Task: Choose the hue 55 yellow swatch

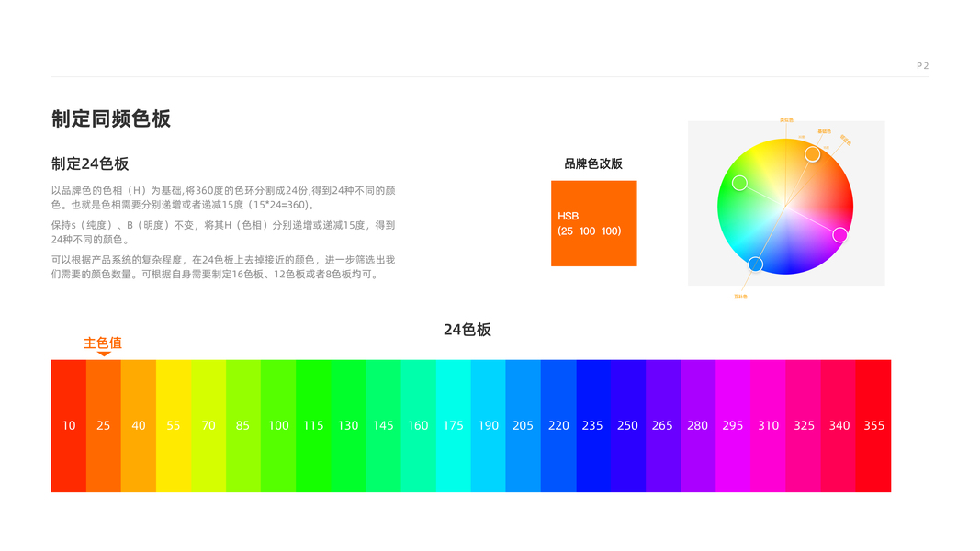Action: point(174,425)
